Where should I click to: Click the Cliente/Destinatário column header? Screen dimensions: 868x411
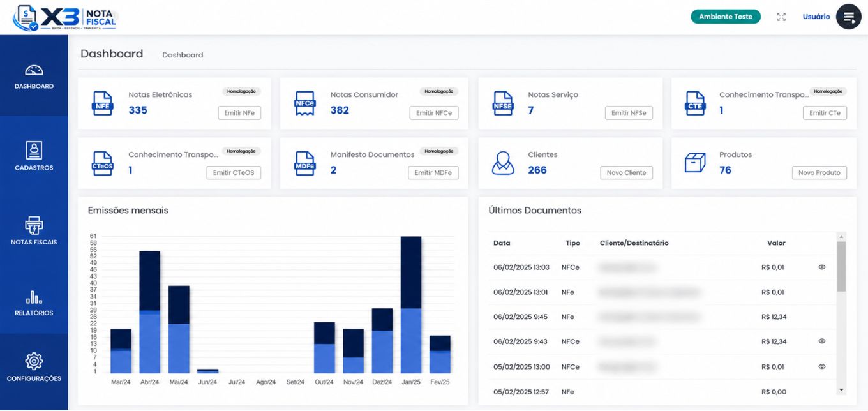[634, 243]
